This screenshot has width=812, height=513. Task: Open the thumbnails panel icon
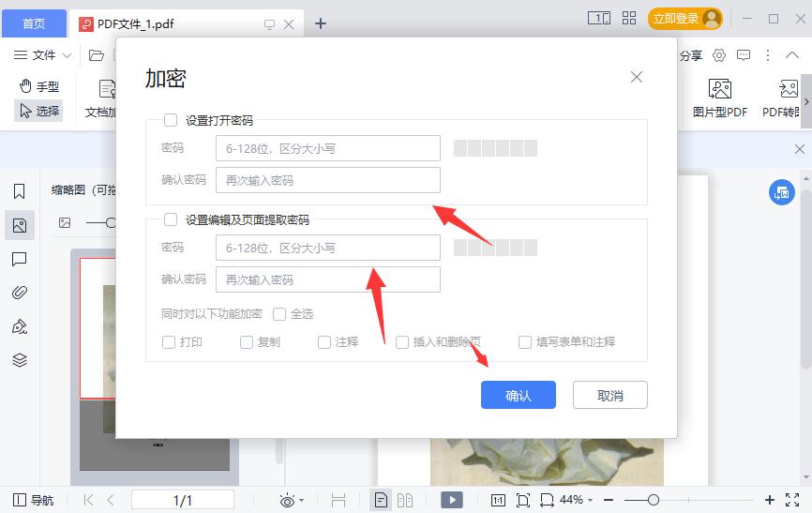point(20,225)
